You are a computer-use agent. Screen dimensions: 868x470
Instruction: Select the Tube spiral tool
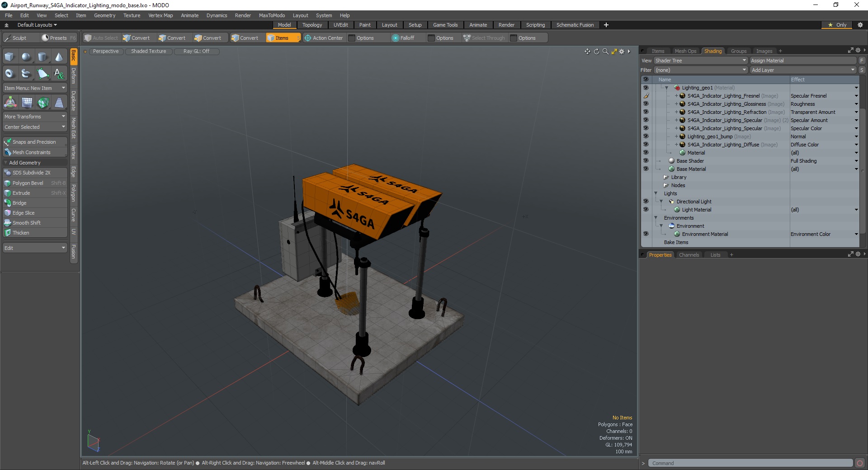click(x=27, y=73)
